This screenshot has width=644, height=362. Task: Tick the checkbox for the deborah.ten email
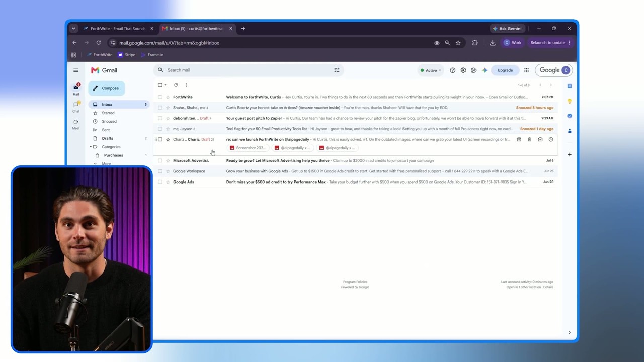click(160, 118)
